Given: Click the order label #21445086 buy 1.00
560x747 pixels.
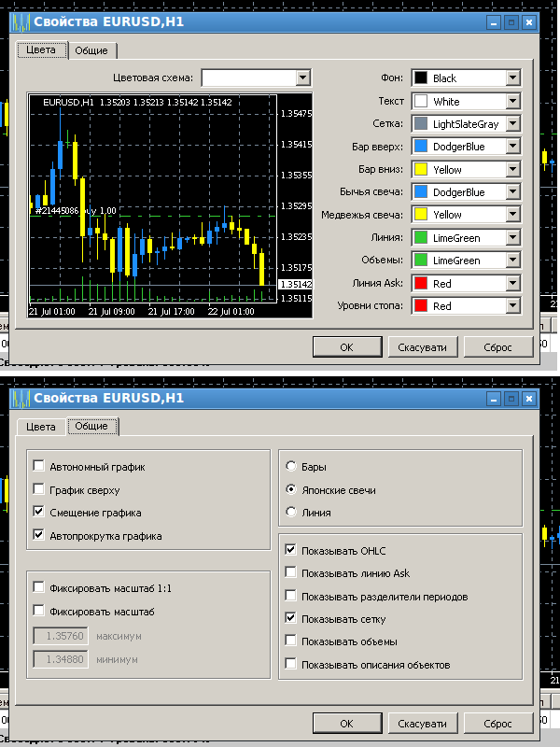Looking at the screenshot, I should 76,211.
